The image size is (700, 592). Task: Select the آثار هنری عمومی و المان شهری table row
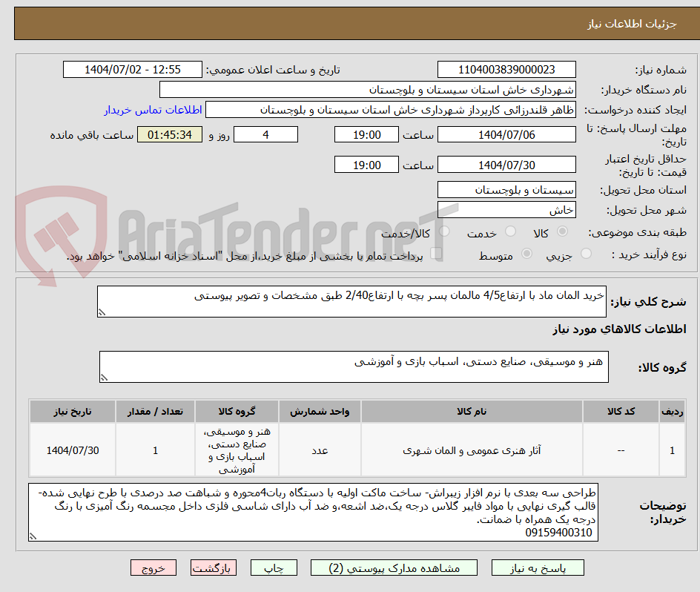pyautogui.click(x=472, y=450)
